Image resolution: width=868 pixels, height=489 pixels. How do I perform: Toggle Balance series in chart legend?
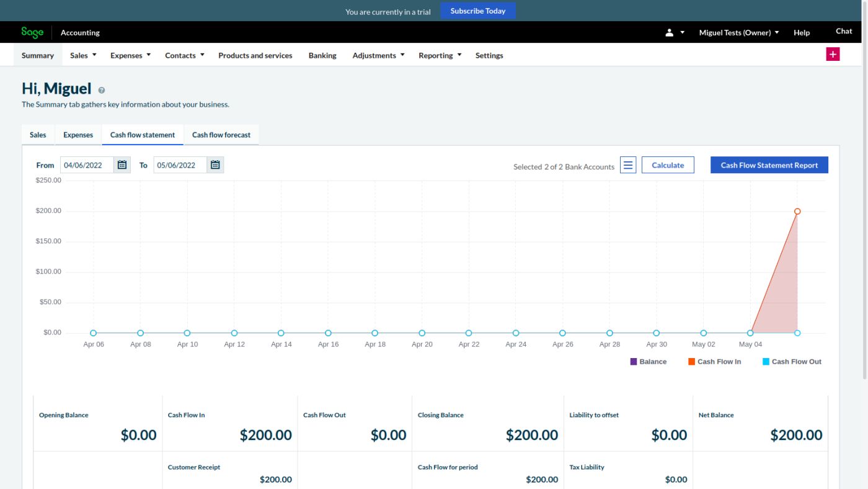[x=649, y=362]
